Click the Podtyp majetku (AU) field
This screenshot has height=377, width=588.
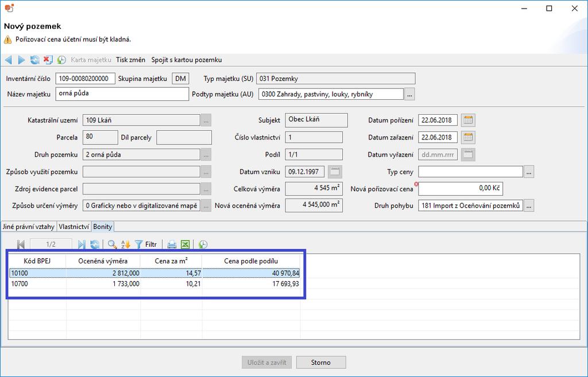331,94
